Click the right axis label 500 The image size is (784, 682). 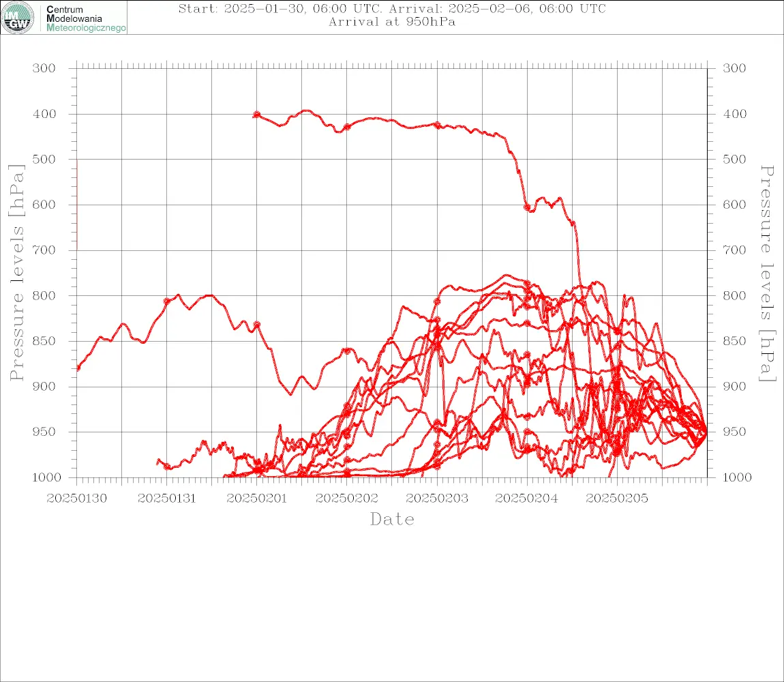click(x=734, y=159)
